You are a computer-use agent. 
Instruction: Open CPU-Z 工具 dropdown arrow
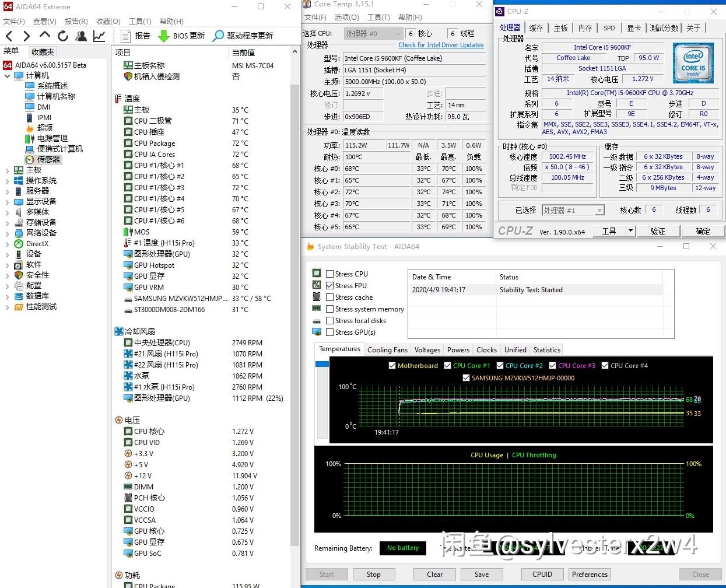tap(630, 231)
